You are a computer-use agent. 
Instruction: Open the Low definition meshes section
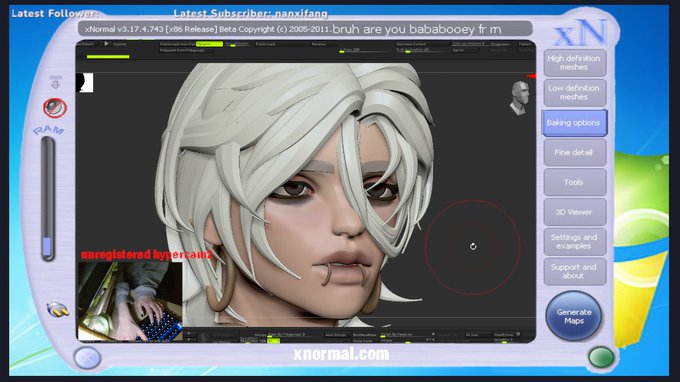pos(574,92)
